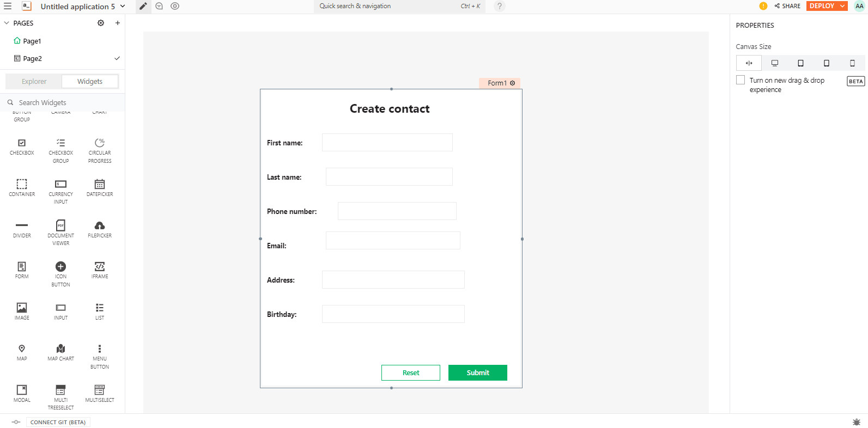Click the green Submit button
868x428 pixels.
coord(477,373)
